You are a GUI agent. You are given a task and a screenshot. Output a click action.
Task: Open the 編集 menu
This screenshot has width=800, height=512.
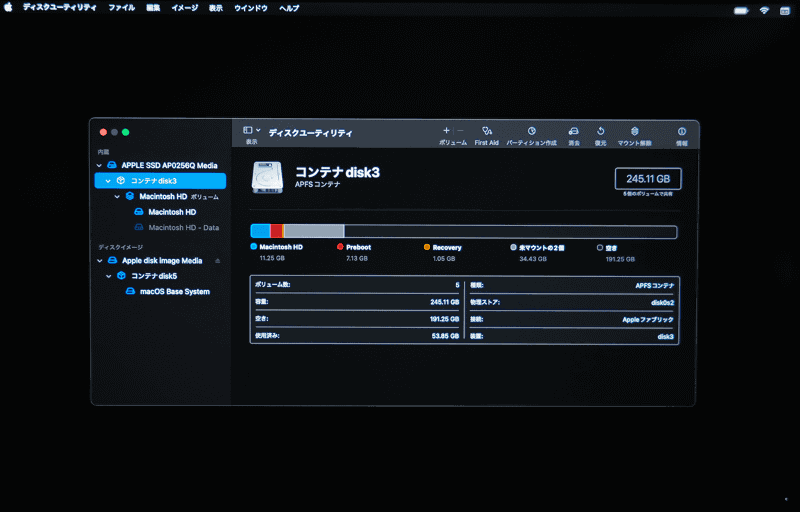click(153, 8)
